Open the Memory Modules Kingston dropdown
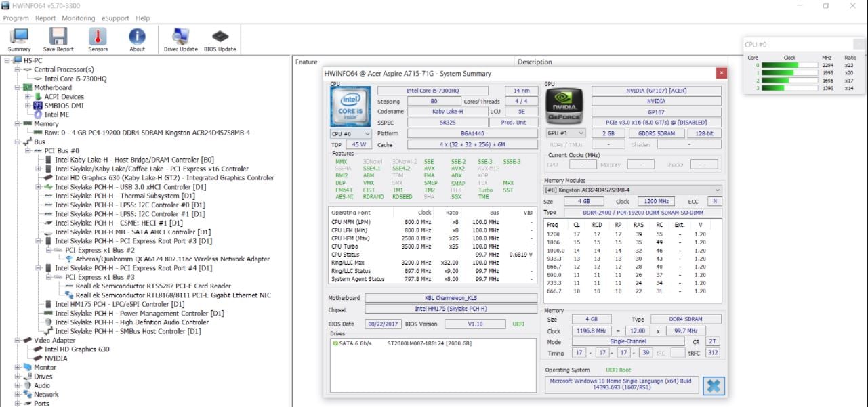Image resolution: width=868 pixels, height=407 pixels. coord(633,190)
